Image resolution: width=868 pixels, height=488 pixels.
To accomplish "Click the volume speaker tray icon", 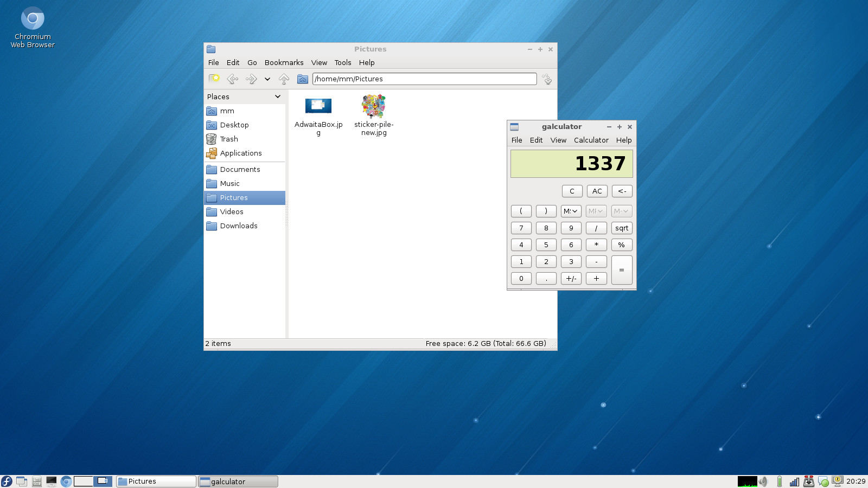I will 764,481.
